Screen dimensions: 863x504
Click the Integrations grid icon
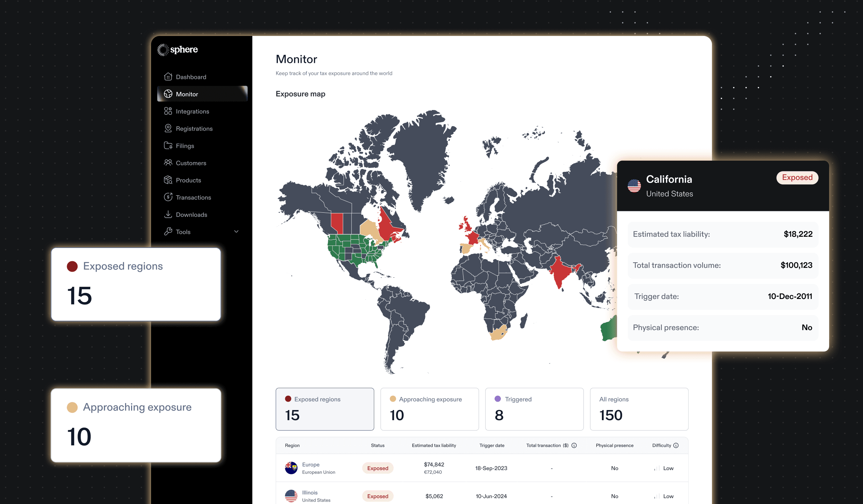click(168, 111)
